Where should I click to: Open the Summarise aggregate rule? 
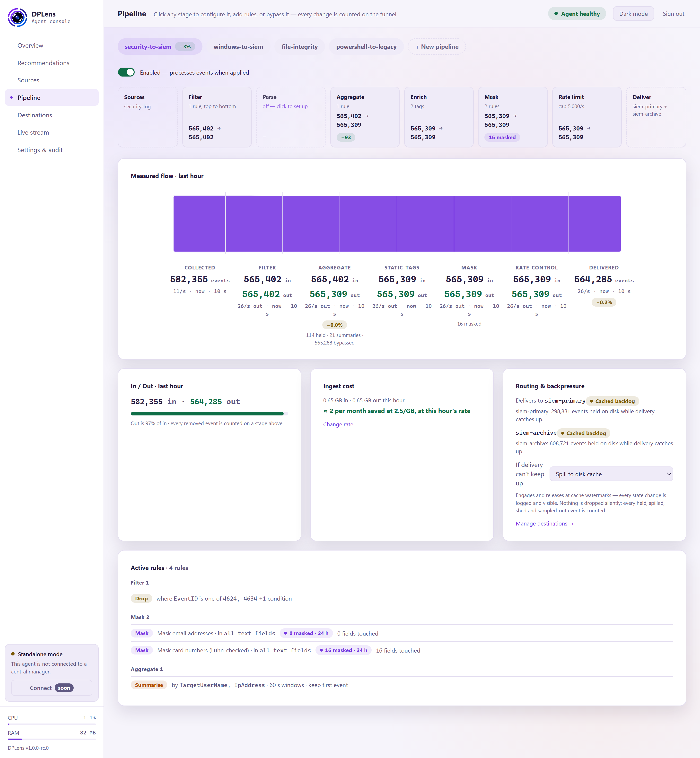pyautogui.click(x=402, y=685)
